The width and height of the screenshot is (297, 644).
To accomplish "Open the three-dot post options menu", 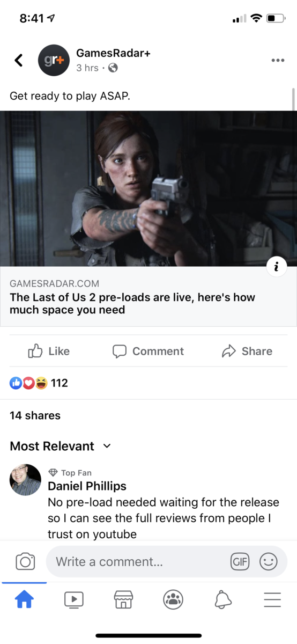I will point(278,60).
